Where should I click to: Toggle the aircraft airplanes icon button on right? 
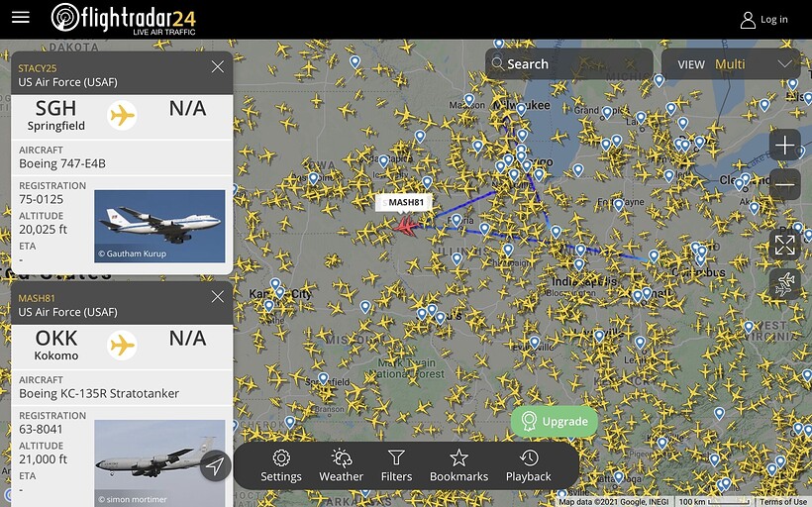pos(785,284)
